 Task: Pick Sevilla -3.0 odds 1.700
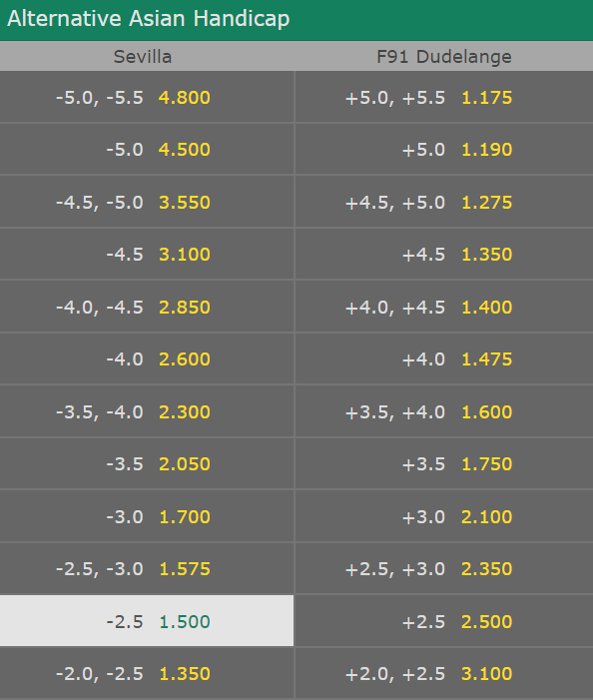tap(147, 516)
